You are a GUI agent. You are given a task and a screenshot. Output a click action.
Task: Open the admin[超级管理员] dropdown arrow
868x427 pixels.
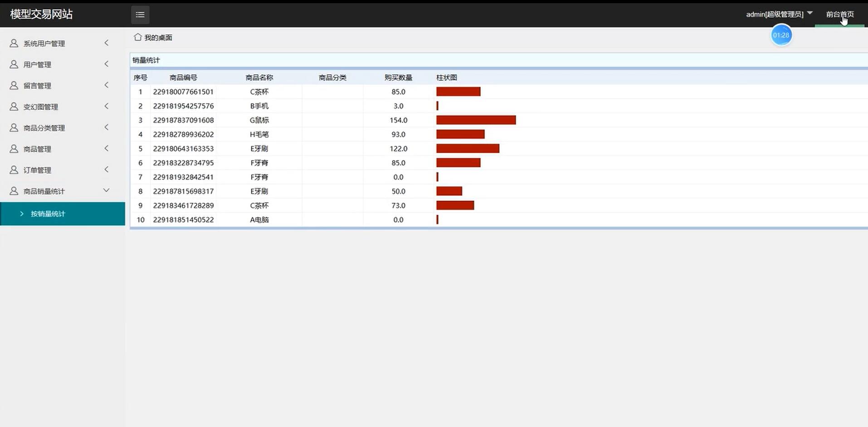point(810,13)
